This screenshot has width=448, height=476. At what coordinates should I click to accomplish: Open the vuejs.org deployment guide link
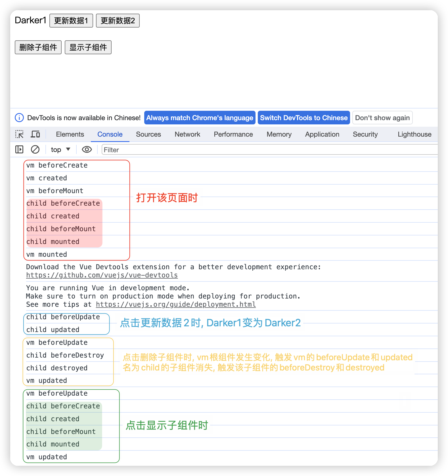(176, 304)
